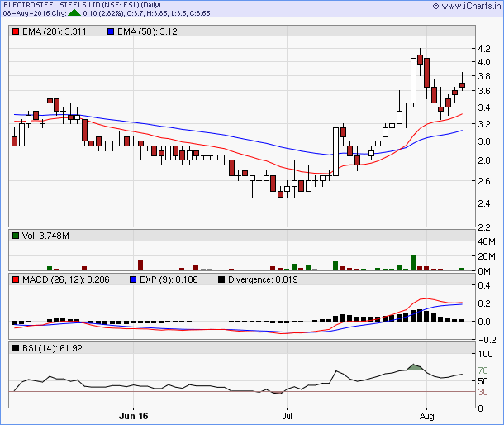
Task: Click the 40M volume axis label
Action: coord(487,241)
